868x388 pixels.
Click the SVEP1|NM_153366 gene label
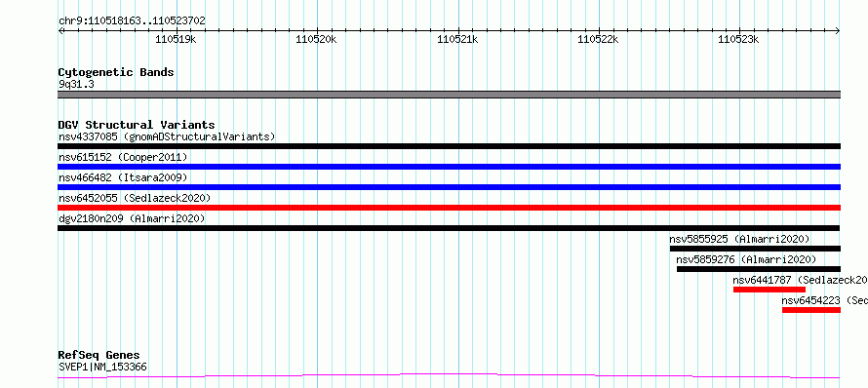[x=102, y=367]
